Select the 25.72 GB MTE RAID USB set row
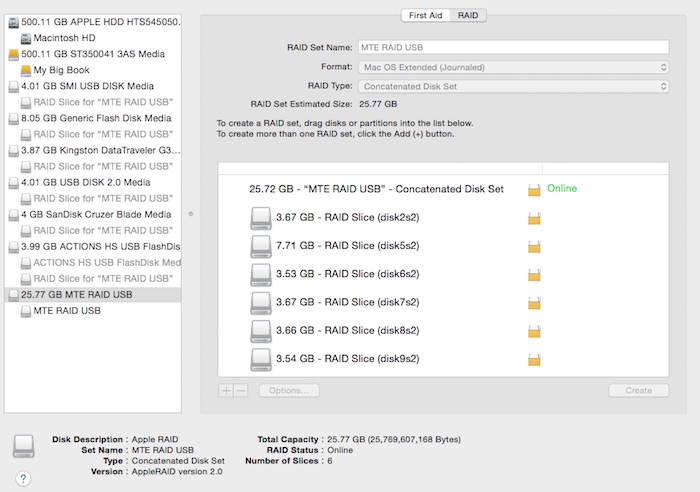Screen dimensions: 700x492 pyautogui.click(x=443, y=189)
